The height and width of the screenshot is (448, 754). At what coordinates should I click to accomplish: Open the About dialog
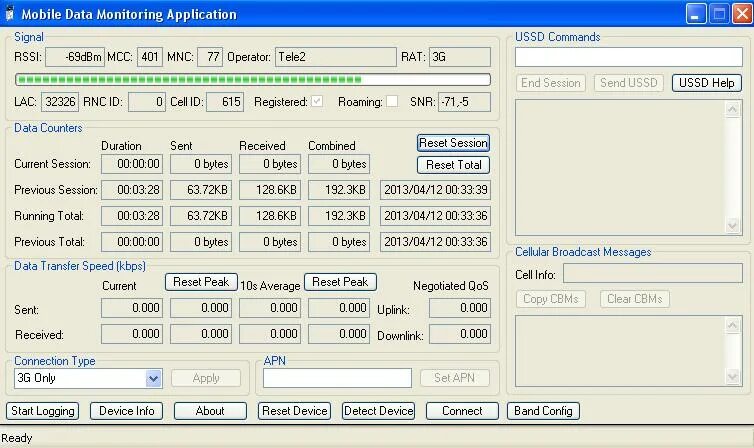(210, 411)
